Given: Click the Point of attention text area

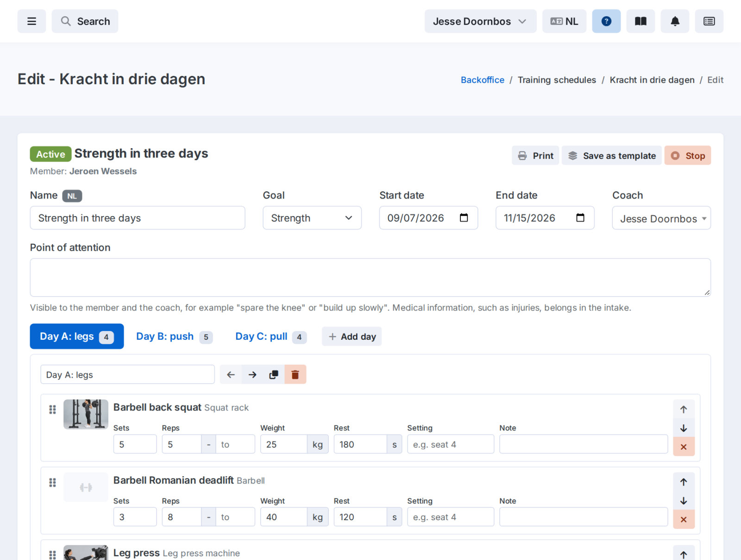Looking at the screenshot, I should point(370,277).
